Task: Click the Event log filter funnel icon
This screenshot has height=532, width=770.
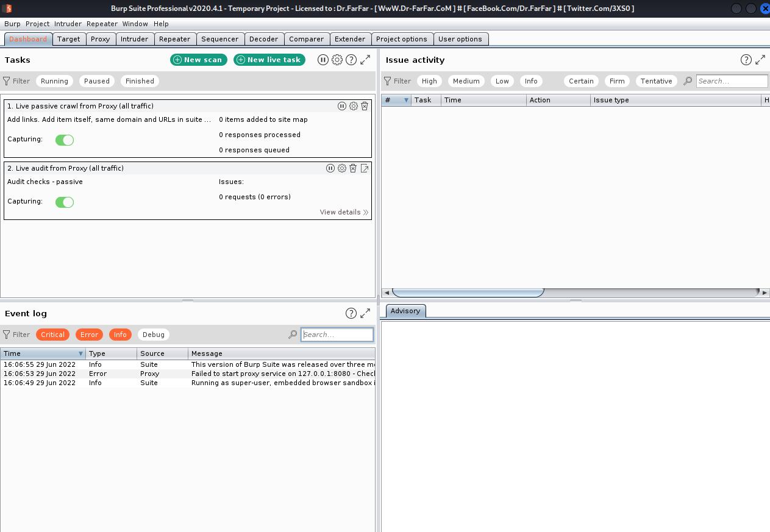Action: 7,335
